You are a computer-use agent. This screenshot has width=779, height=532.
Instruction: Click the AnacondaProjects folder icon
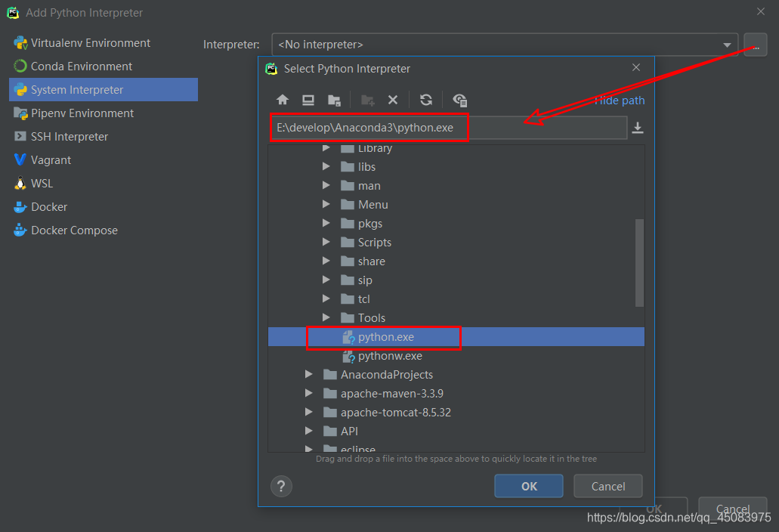[x=330, y=375]
